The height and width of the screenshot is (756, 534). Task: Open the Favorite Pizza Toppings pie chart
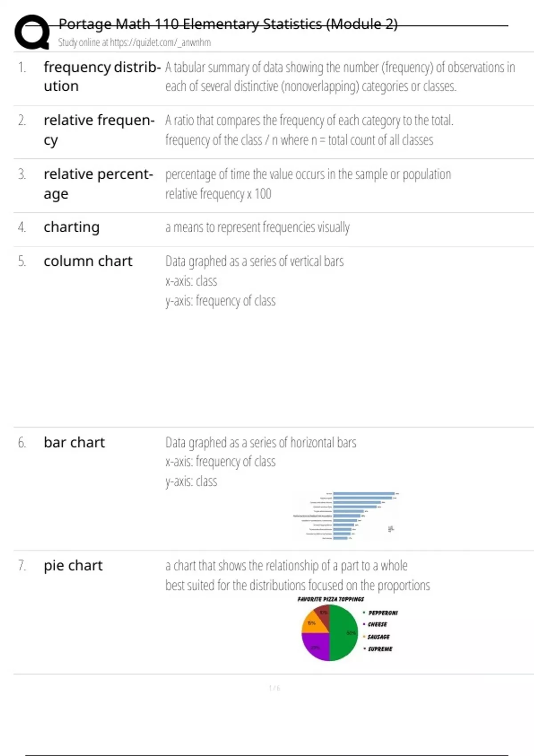(x=347, y=628)
